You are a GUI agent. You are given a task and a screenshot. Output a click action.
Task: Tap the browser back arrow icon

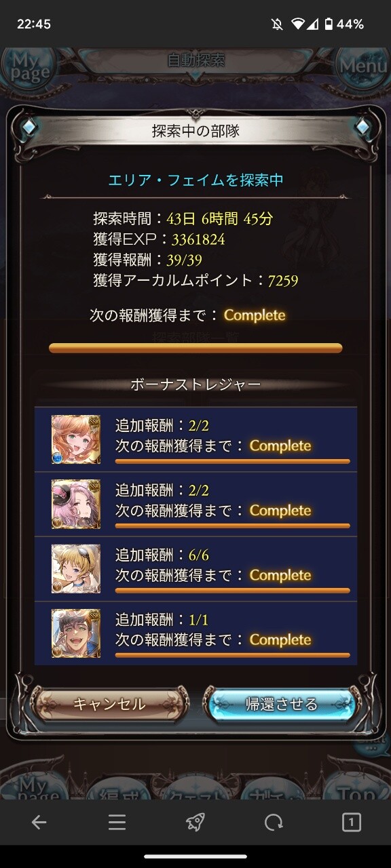pos(39,823)
